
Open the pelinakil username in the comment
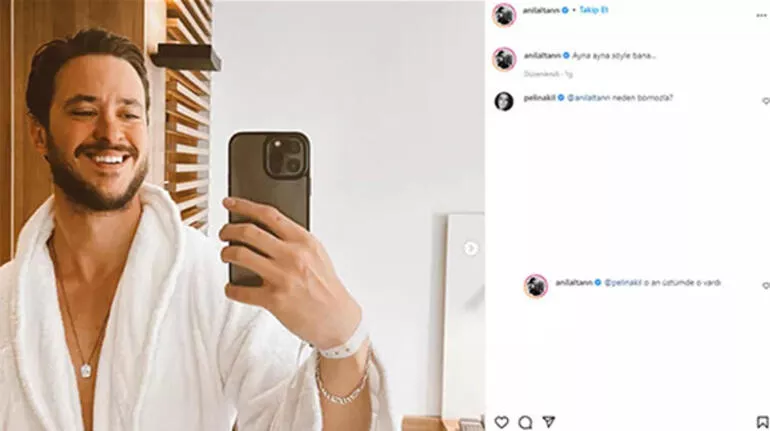pos(539,98)
